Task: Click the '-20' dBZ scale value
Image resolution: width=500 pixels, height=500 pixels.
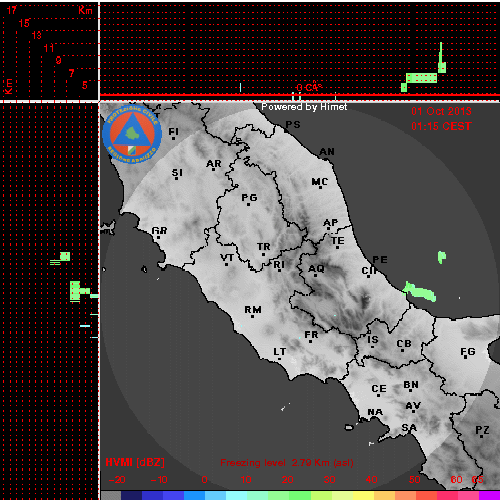Action: click(117, 480)
